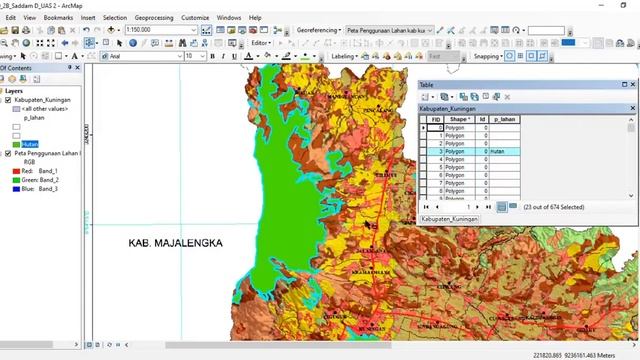This screenshot has height=360, width=640.
Task: Click the Italic text icon
Action: point(223,56)
